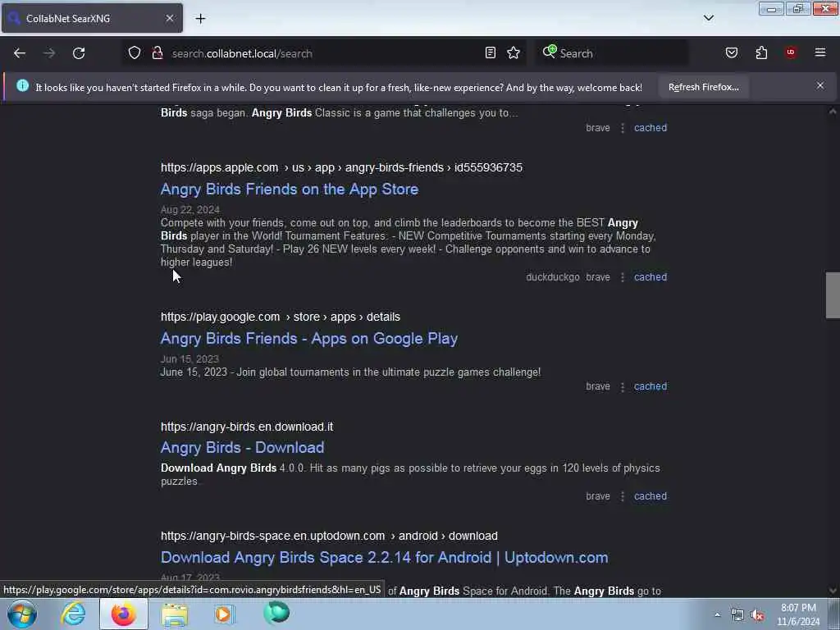This screenshot has width=840, height=630.
Task: Open Windows Explorer from taskbar
Action: (x=175, y=614)
